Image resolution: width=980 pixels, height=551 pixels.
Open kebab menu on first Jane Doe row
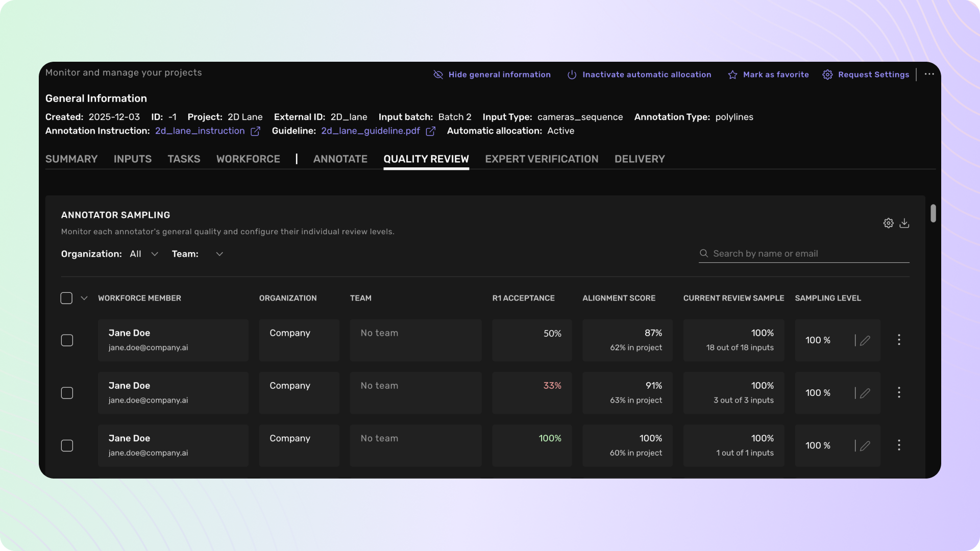(899, 340)
